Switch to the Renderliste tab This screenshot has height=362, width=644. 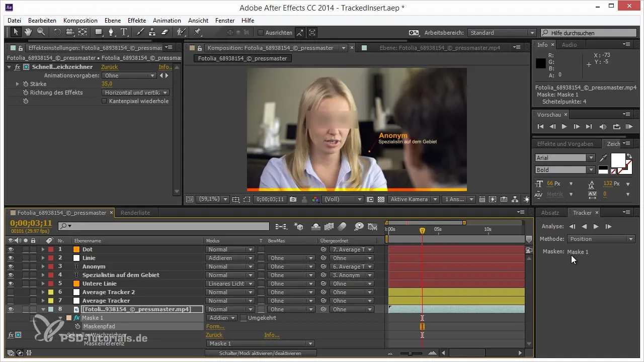(135, 213)
